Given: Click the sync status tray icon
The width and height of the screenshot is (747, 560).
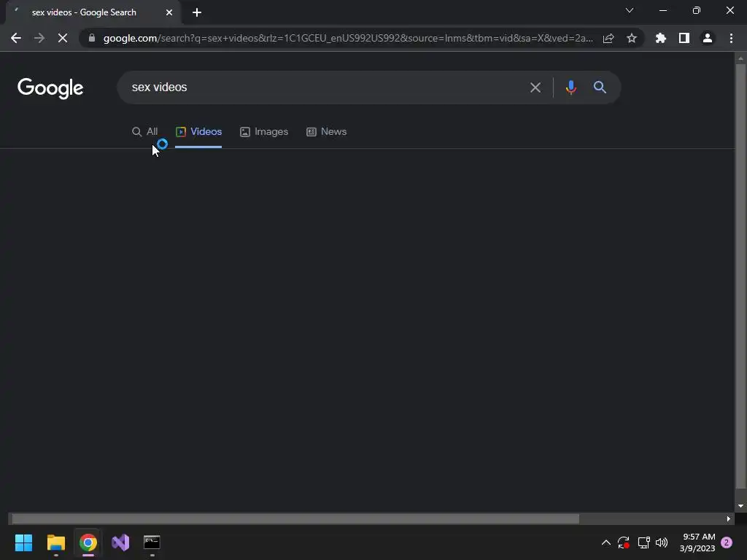Looking at the screenshot, I should click(624, 542).
